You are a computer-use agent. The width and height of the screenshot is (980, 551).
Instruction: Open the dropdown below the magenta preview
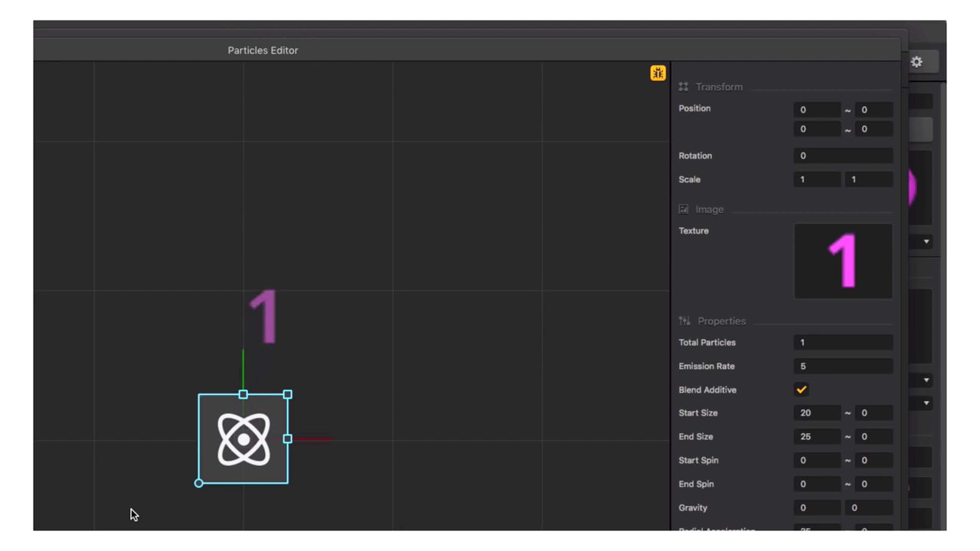[926, 242]
